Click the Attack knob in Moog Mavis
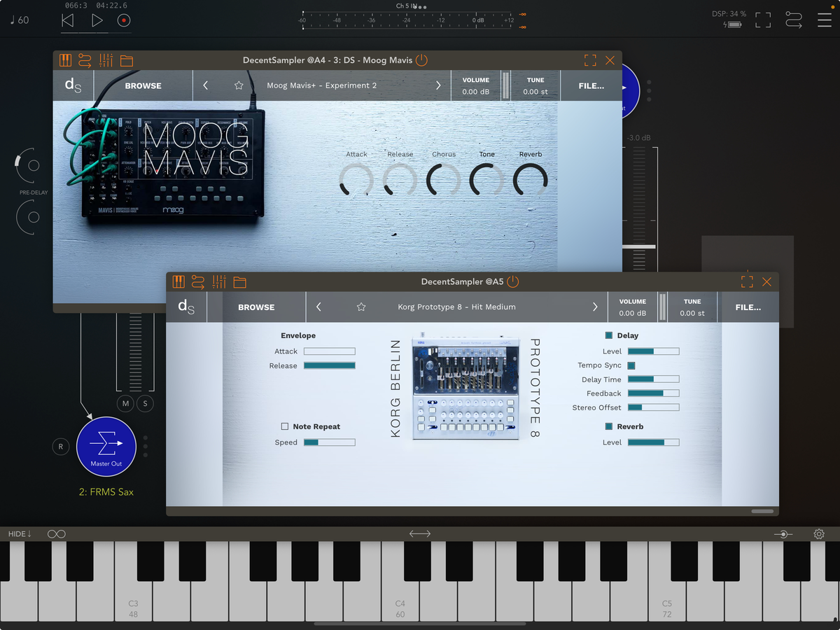Screen dimensions: 840x630 [x=356, y=180]
